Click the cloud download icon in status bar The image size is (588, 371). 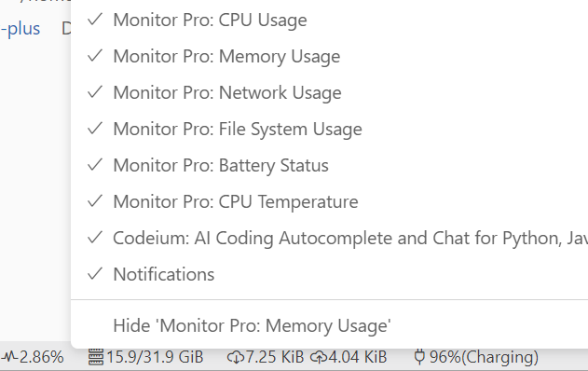click(x=236, y=357)
